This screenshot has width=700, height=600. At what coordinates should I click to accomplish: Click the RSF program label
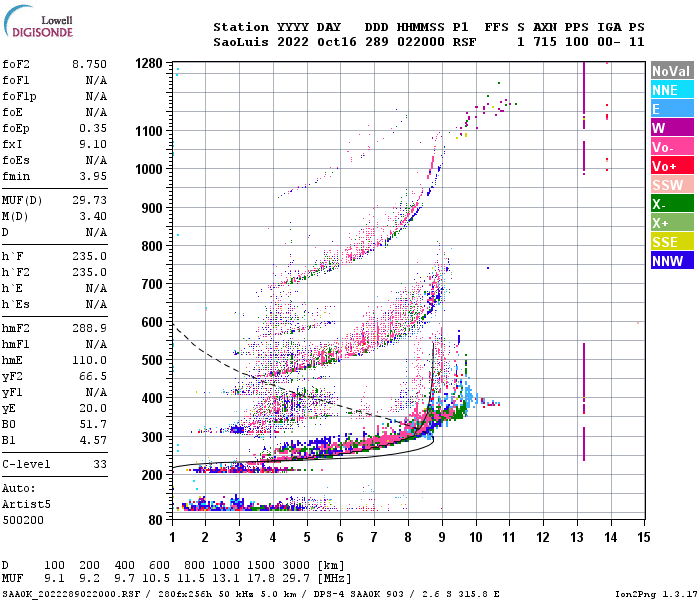464,42
